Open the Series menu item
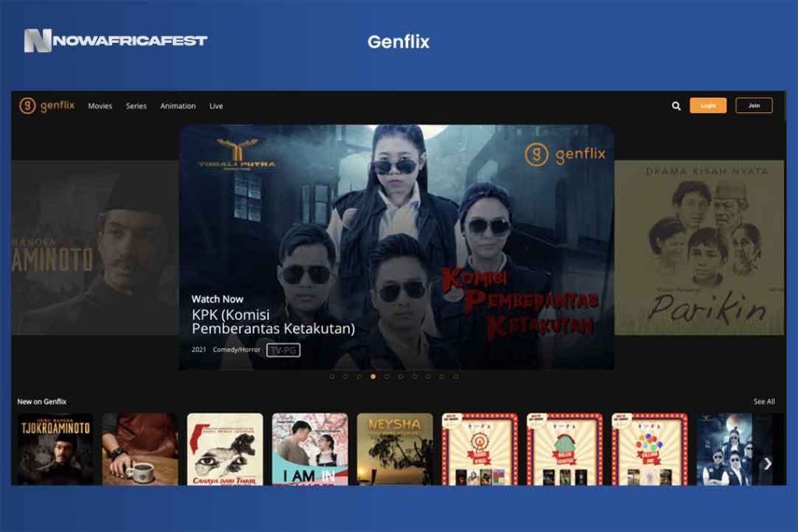The height and width of the screenshot is (532, 798). 136,106
